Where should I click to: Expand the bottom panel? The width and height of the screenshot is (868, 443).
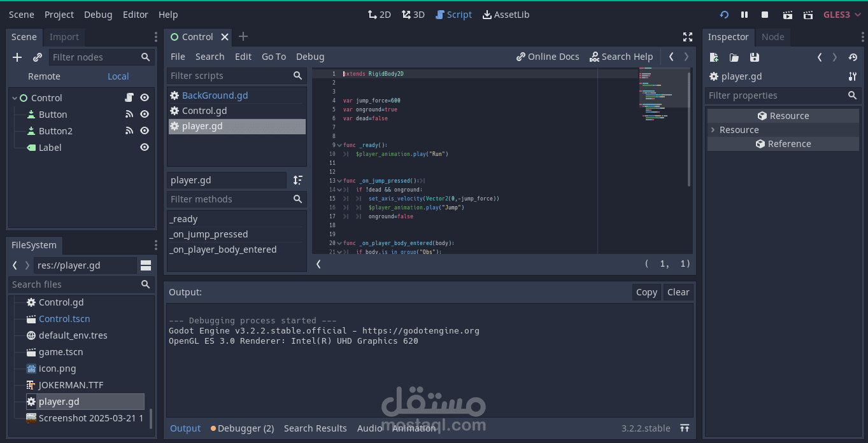[x=685, y=428]
